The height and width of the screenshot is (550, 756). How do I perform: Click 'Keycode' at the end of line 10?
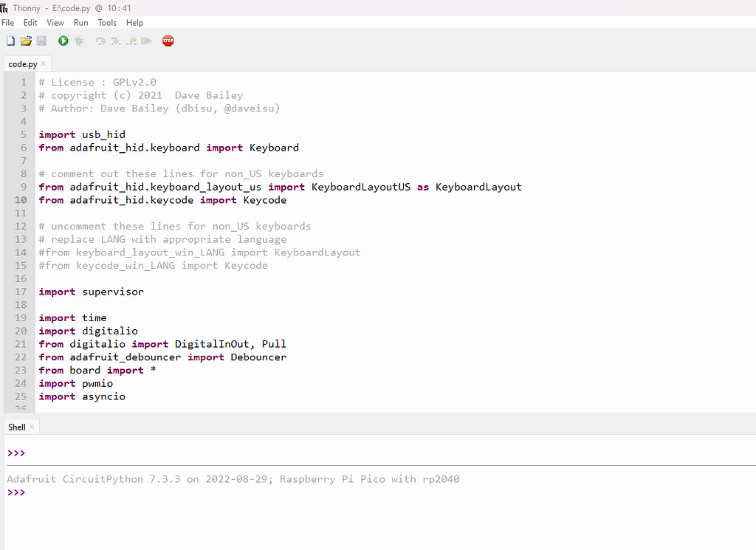click(x=265, y=200)
